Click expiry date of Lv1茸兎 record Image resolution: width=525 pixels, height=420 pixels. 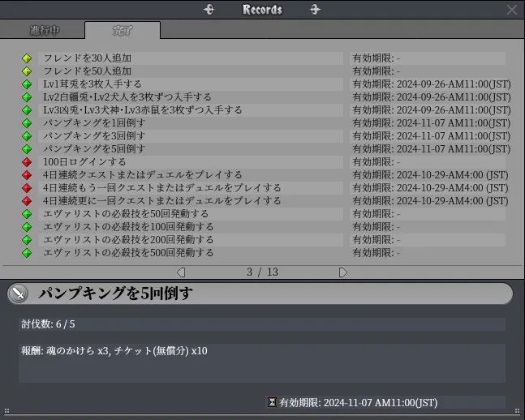click(432, 84)
